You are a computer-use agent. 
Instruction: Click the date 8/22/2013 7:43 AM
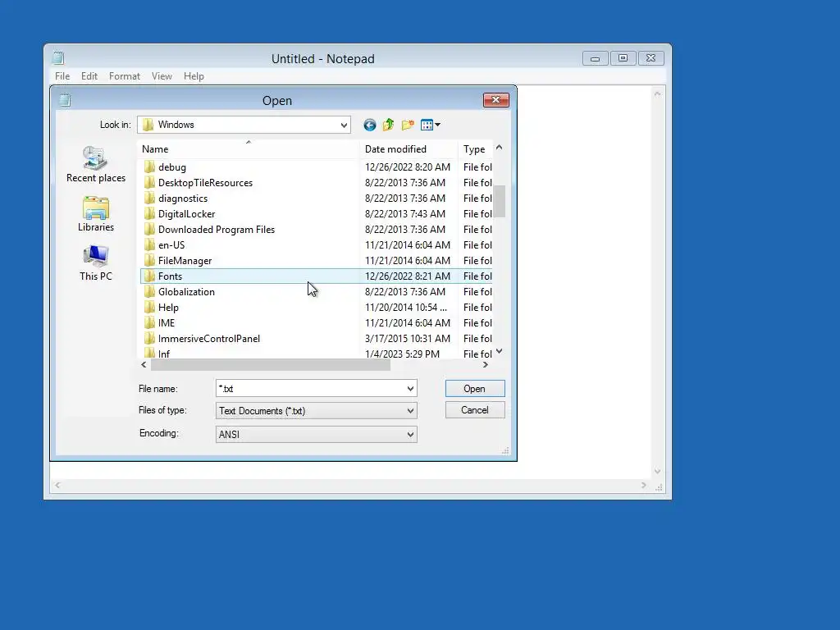[x=405, y=214]
